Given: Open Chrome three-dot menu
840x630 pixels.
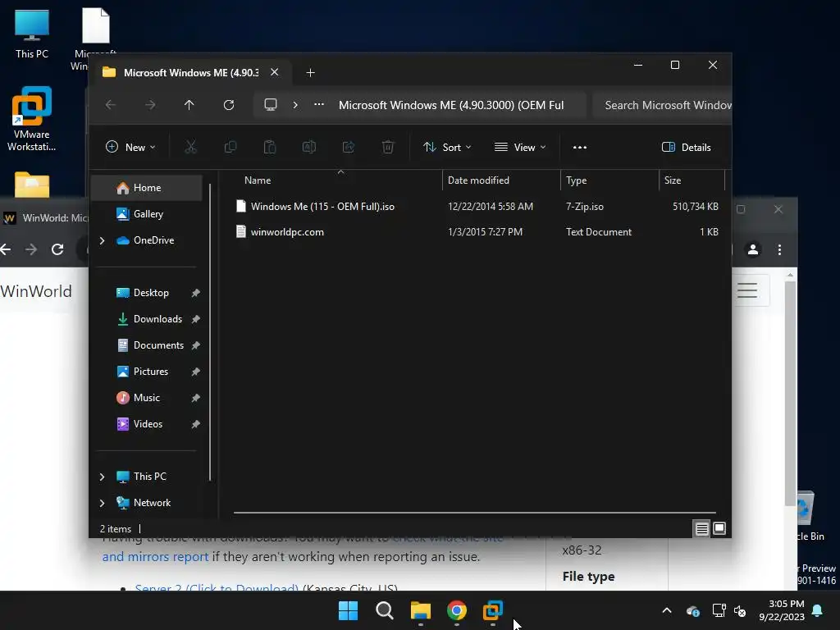Looking at the screenshot, I should [779, 249].
